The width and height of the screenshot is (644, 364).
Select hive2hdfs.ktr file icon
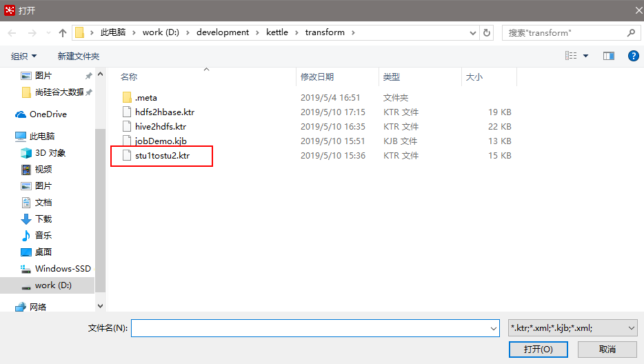127,127
